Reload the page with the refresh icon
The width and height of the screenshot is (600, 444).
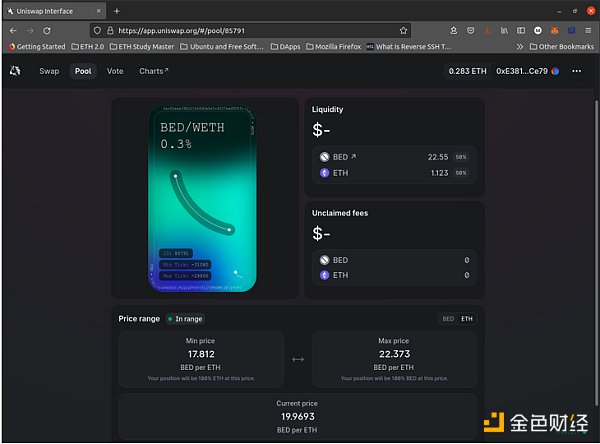click(50, 30)
